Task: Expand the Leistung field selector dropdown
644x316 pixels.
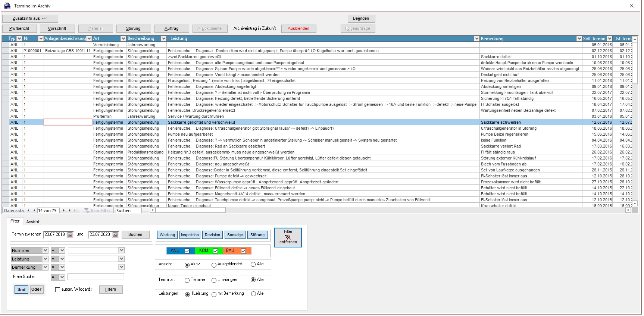Action: click(45, 259)
